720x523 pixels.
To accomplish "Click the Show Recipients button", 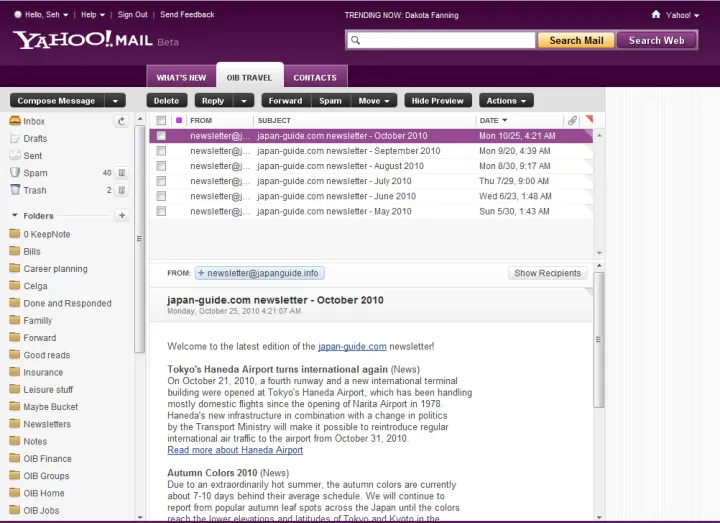I will 547,273.
